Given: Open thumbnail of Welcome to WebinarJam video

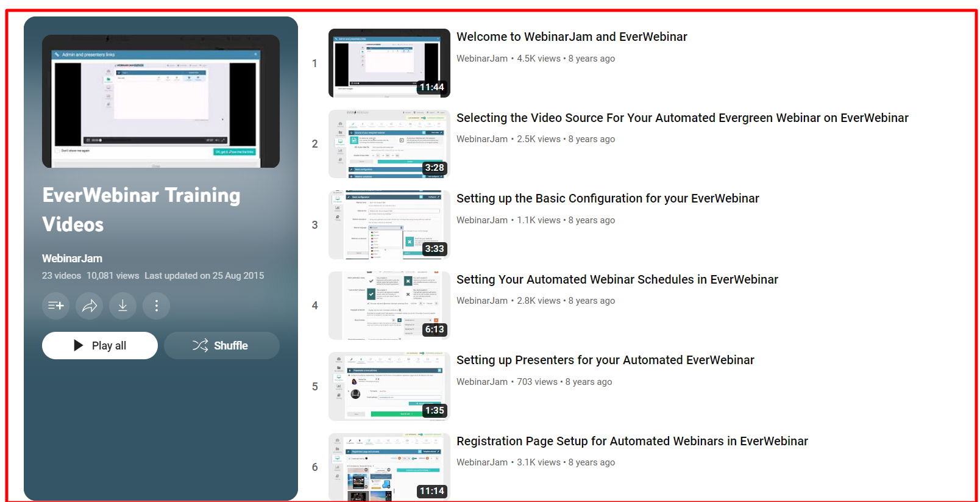Looking at the screenshot, I should coord(389,63).
